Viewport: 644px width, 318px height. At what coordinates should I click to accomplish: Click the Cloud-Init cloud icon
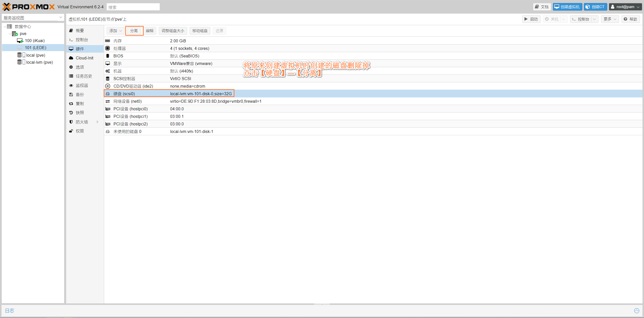[x=71, y=58]
